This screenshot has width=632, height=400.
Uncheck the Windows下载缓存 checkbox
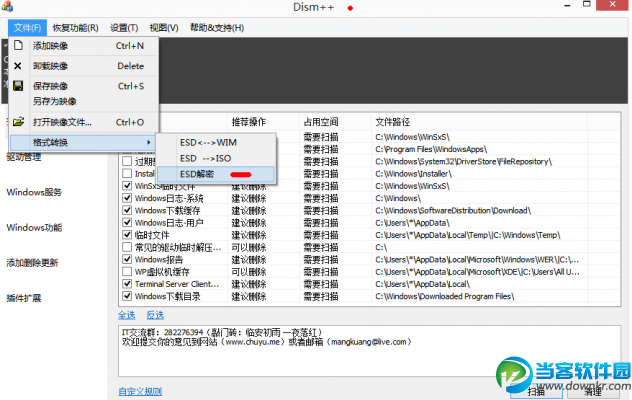[127, 210]
